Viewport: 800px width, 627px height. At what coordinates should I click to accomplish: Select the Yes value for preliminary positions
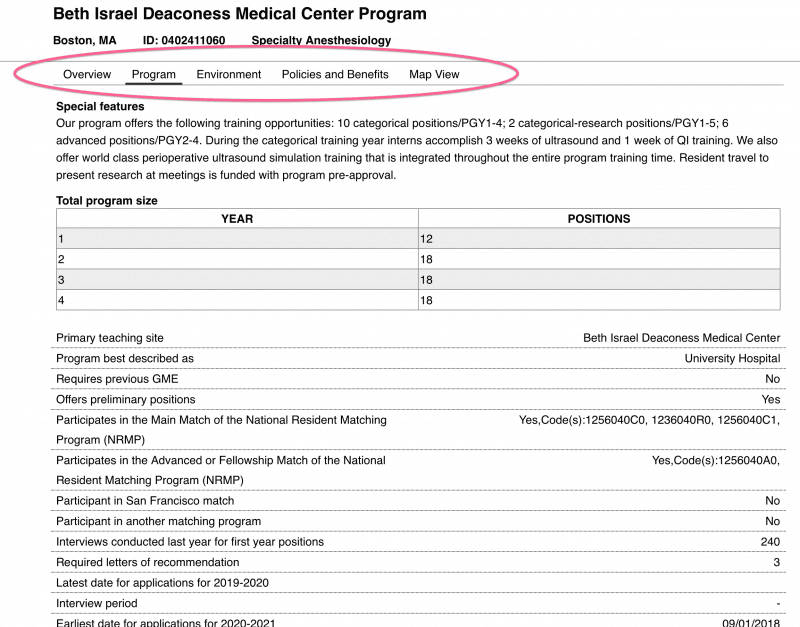(770, 399)
